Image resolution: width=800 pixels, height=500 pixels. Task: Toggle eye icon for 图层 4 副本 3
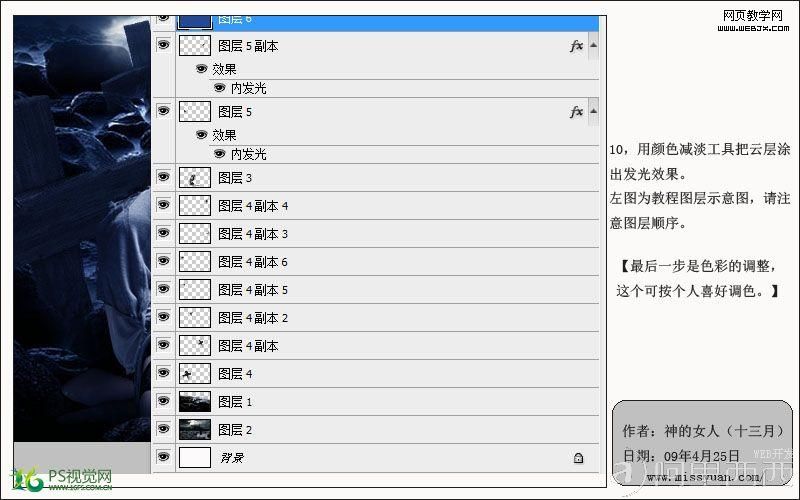pyautogui.click(x=163, y=233)
